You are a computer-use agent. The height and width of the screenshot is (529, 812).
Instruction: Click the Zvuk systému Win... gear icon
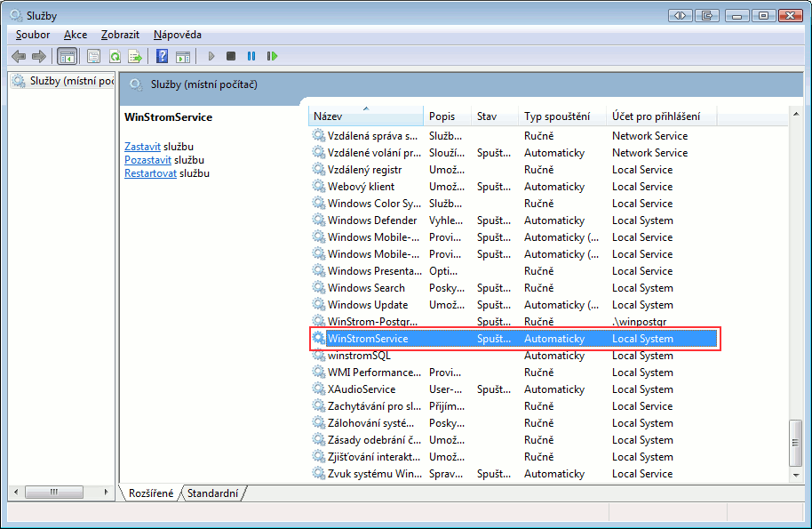pyautogui.click(x=318, y=474)
